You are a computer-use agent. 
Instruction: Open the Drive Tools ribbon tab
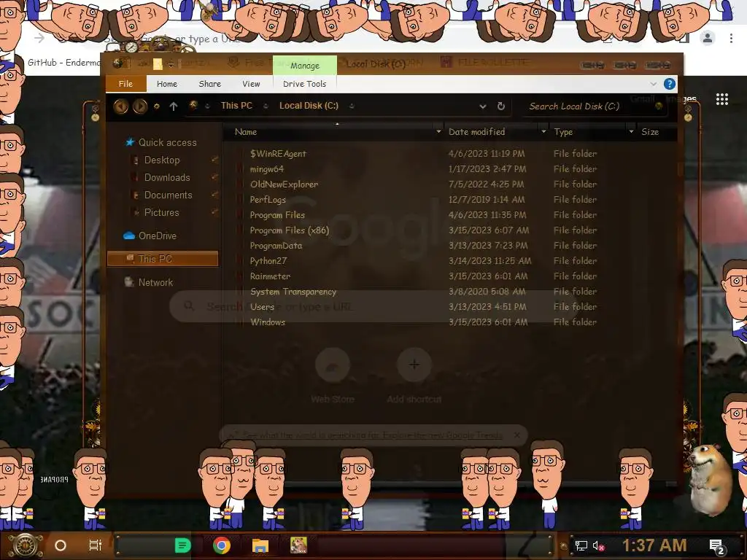click(x=304, y=84)
